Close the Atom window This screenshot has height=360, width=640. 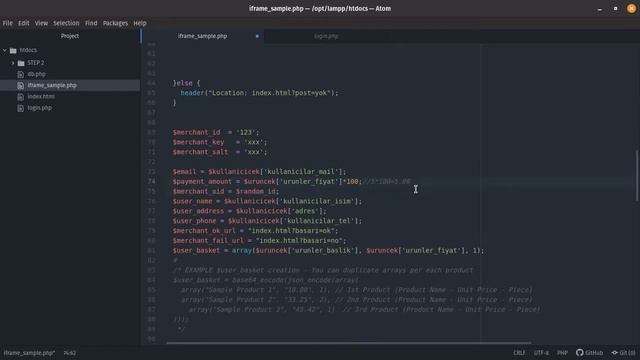[631, 9]
